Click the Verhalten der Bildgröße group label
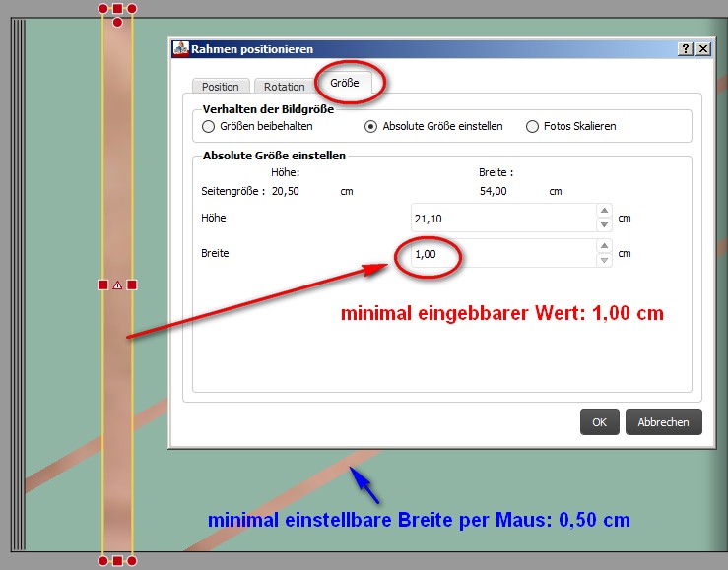The image size is (728, 570). [268, 109]
